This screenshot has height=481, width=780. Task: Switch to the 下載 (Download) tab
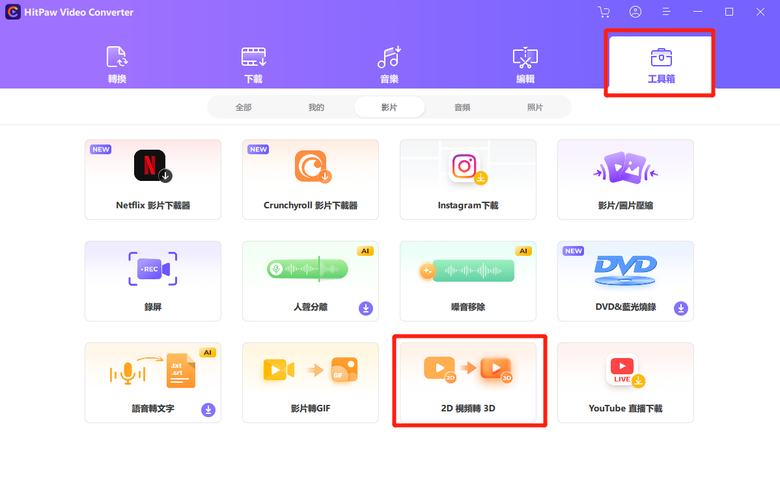(x=254, y=65)
